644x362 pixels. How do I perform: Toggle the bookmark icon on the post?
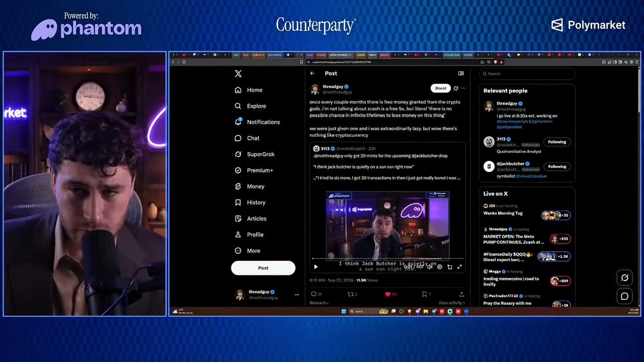click(x=424, y=294)
